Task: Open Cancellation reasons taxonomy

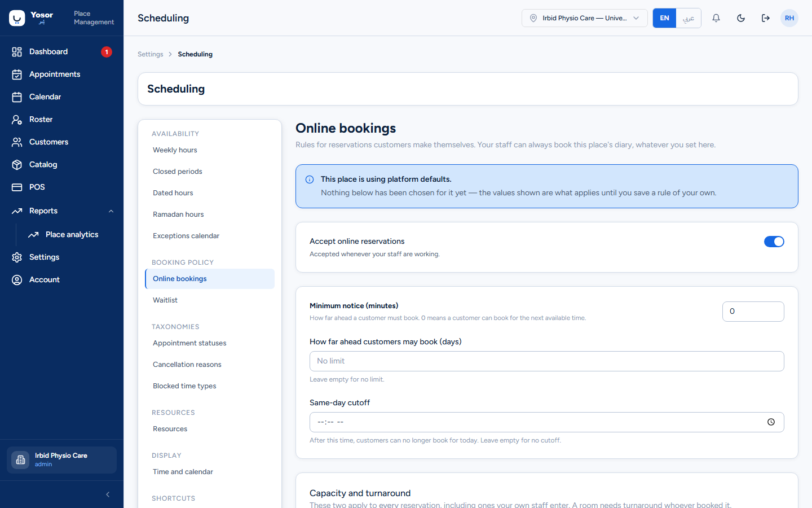Action: 210,365
